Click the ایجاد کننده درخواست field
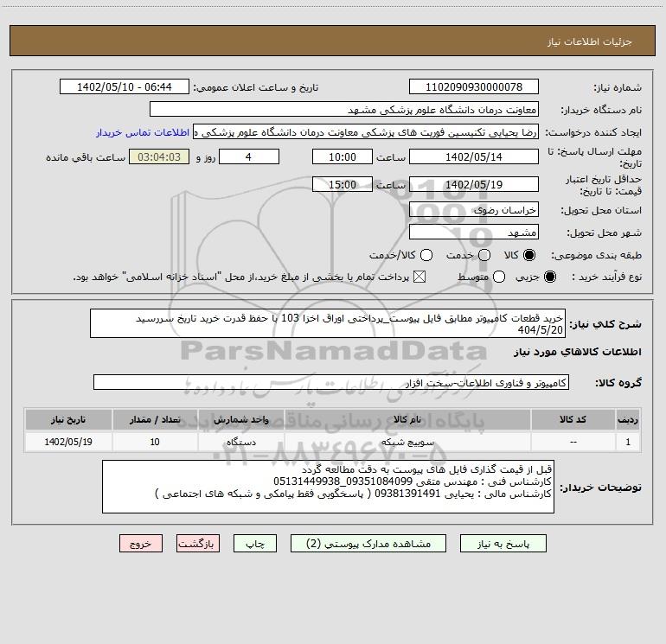Image resolution: width=666 pixels, height=644 pixels. pos(366,132)
